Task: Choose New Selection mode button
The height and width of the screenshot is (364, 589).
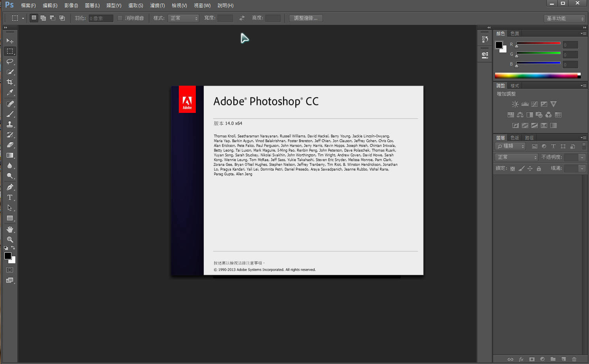Action: (x=34, y=18)
